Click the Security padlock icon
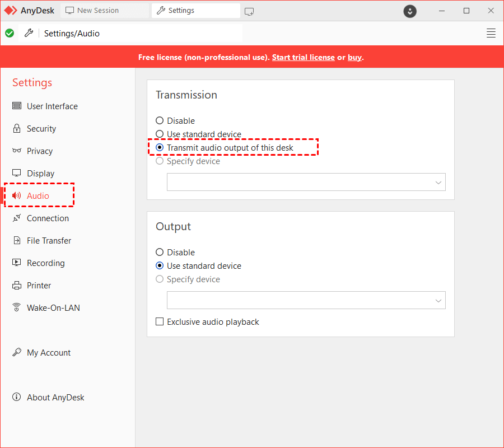Image resolution: width=504 pixels, height=448 pixels. [x=17, y=129]
